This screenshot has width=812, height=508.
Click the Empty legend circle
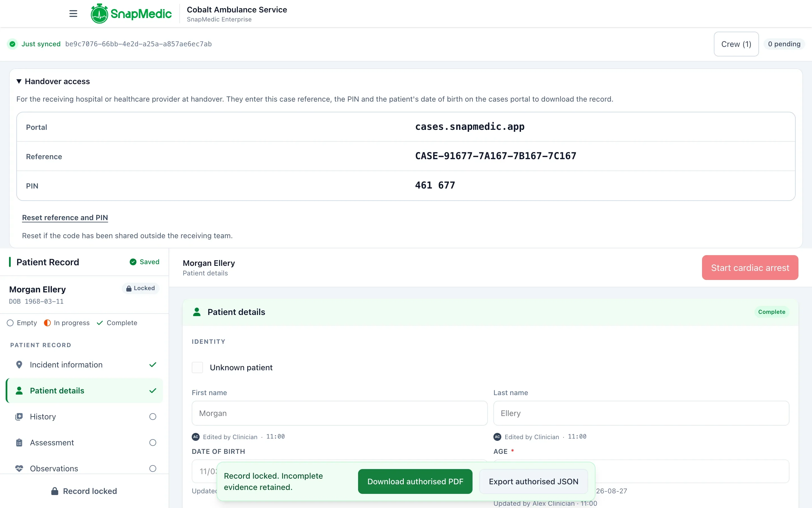point(10,323)
